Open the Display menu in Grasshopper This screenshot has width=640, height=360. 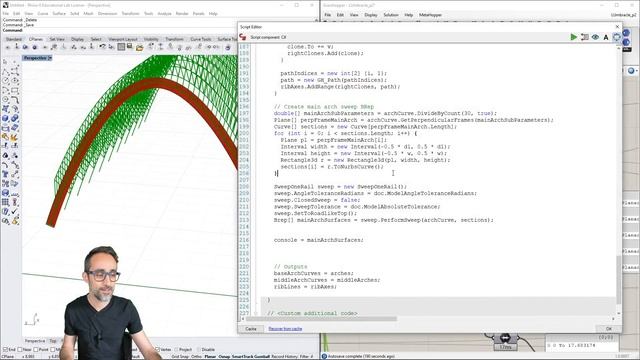[x=371, y=15]
